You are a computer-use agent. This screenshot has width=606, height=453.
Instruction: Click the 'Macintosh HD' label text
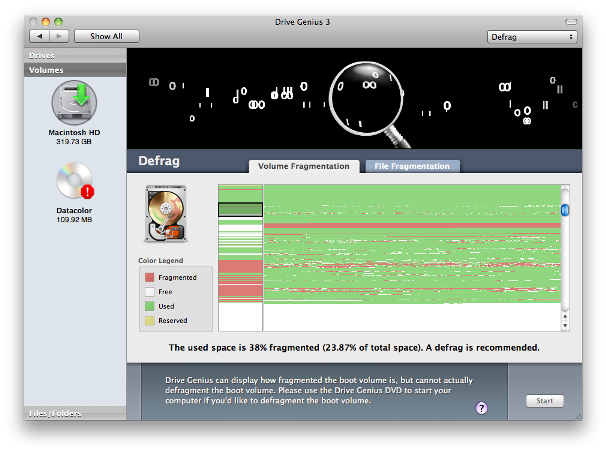tap(74, 133)
